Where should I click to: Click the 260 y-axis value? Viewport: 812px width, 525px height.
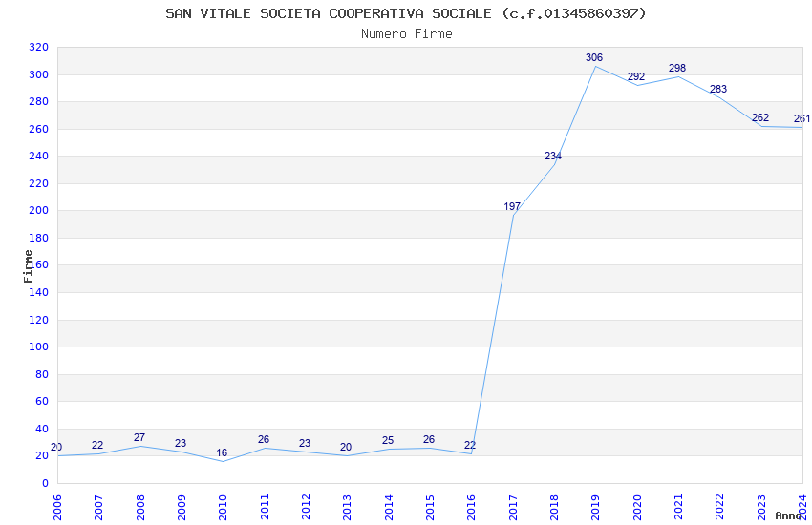tap(39, 129)
